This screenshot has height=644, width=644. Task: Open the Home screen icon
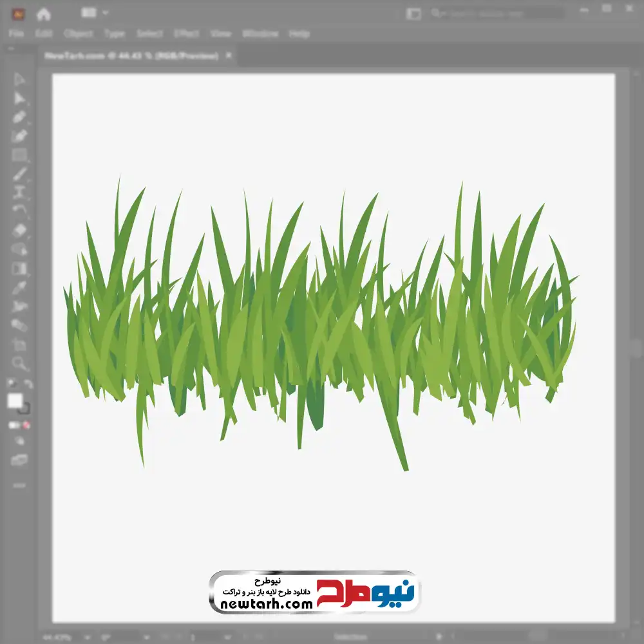[44, 14]
